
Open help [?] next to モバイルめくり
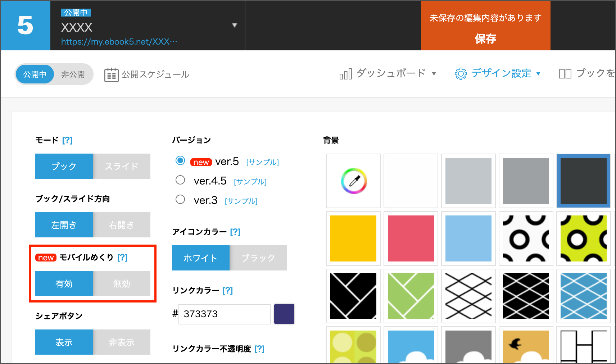coord(122,258)
